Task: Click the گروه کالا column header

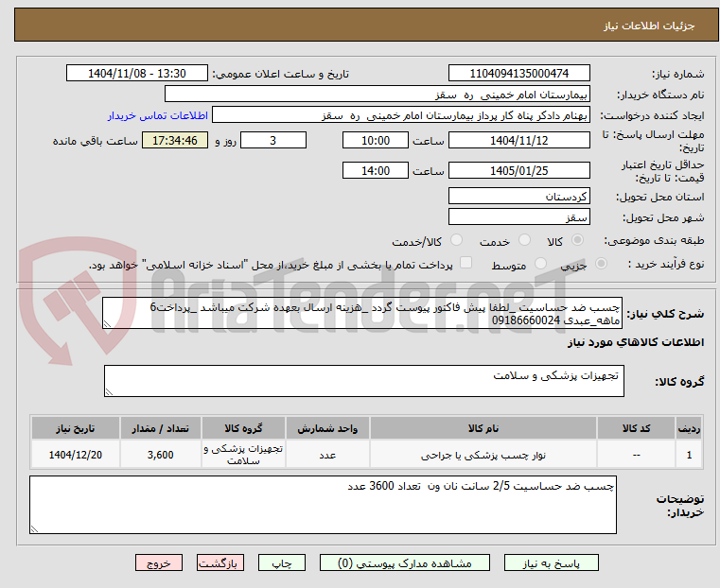Action: click(x=243, y=428)
